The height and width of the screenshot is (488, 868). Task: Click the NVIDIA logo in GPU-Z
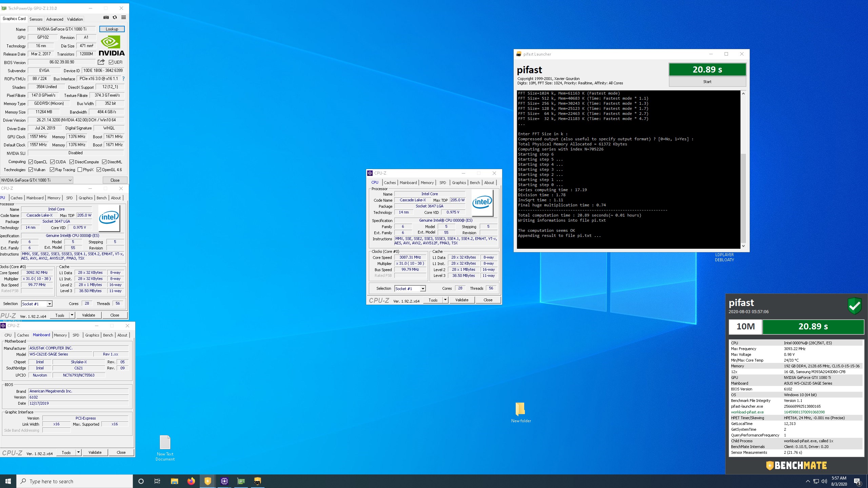pos(112,46)
